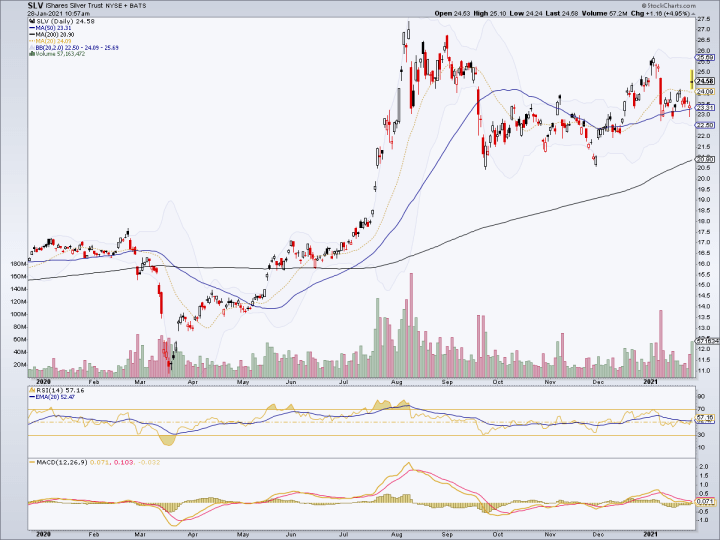
Task: Click the 'Mar' label under the volume bars
Action: (x=140, y=382)
